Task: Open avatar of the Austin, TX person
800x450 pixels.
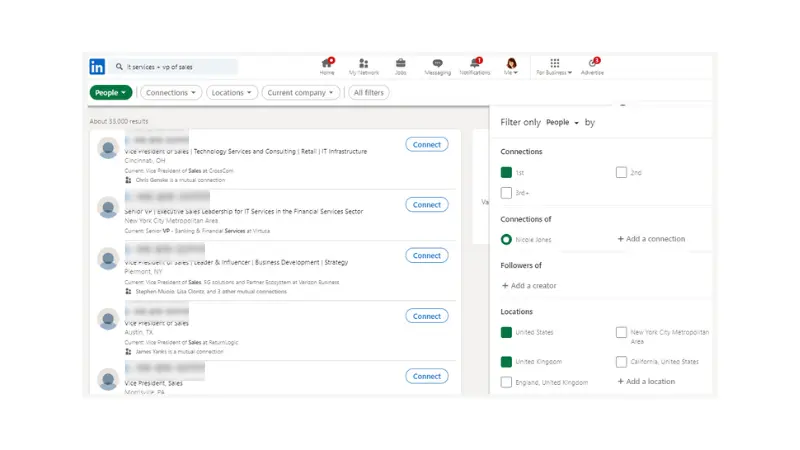Action: click(x=108, y=319)
